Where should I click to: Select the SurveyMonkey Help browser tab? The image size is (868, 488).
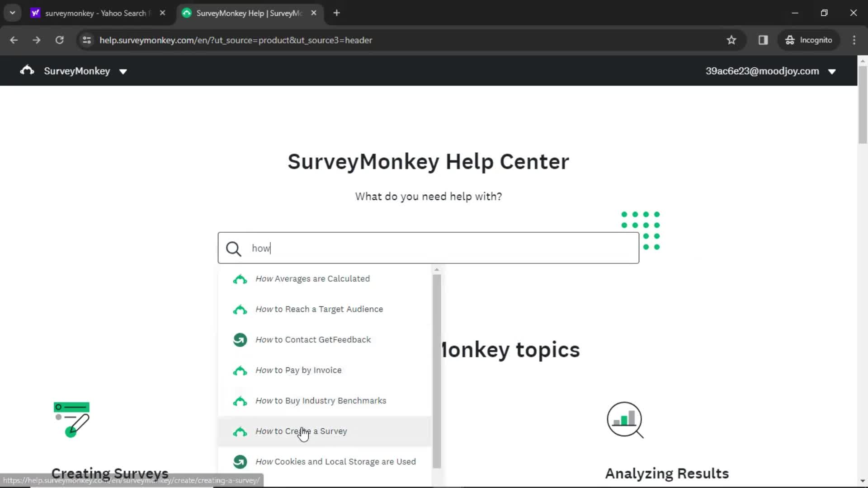pos(249,13)
